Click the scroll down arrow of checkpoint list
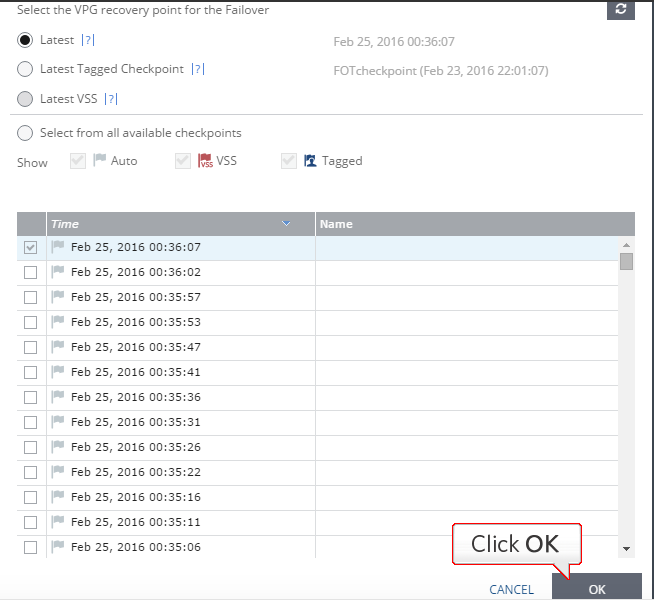 (x=626, y=549)
